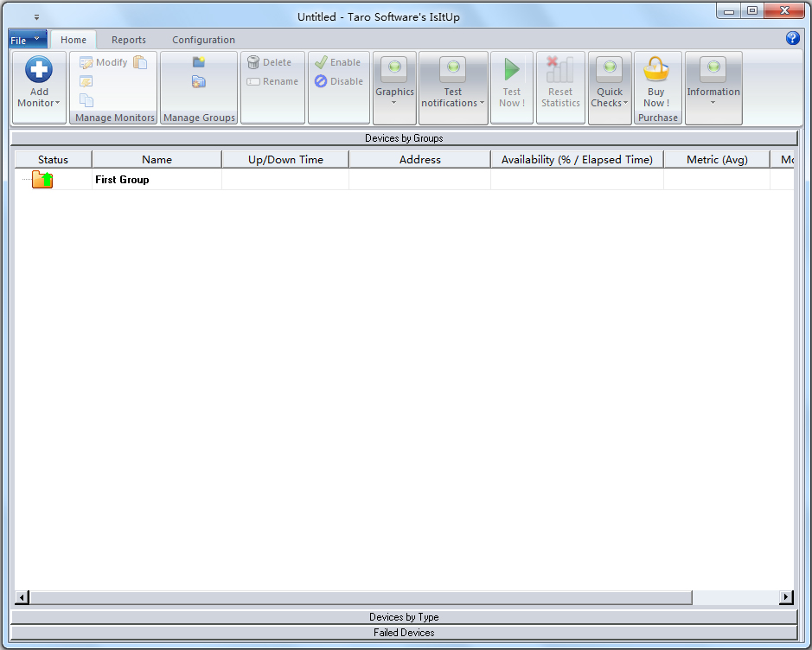Image resolution: width=812 pixels, height=650 pixels.
Task: Click the Delete trash can icon
Action: (253, 63)
